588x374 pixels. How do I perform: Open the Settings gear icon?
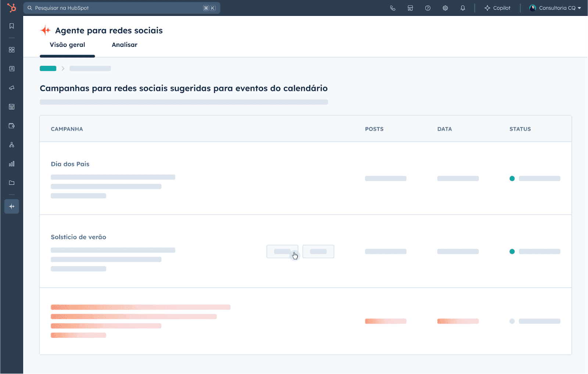click(x=445, y=8)
